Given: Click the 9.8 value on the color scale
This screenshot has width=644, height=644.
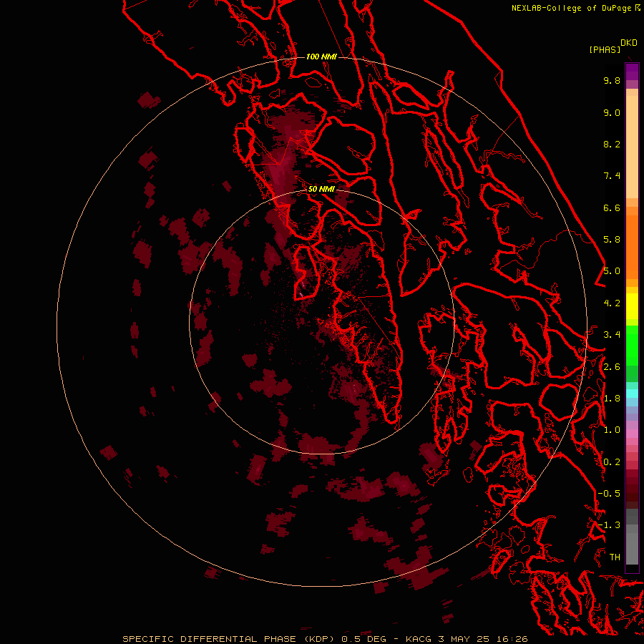Looking at the screenshot, I should click(612, 80).
